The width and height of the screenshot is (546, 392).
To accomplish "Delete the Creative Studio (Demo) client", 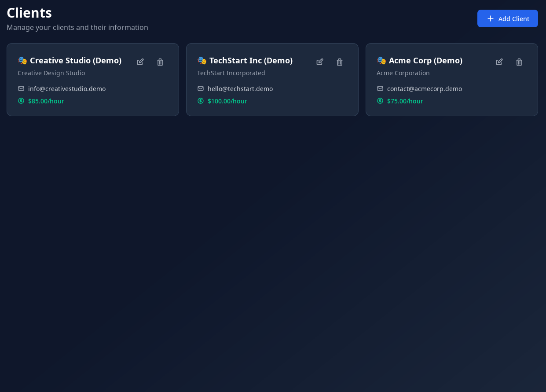I will click(x=160, y=62).
